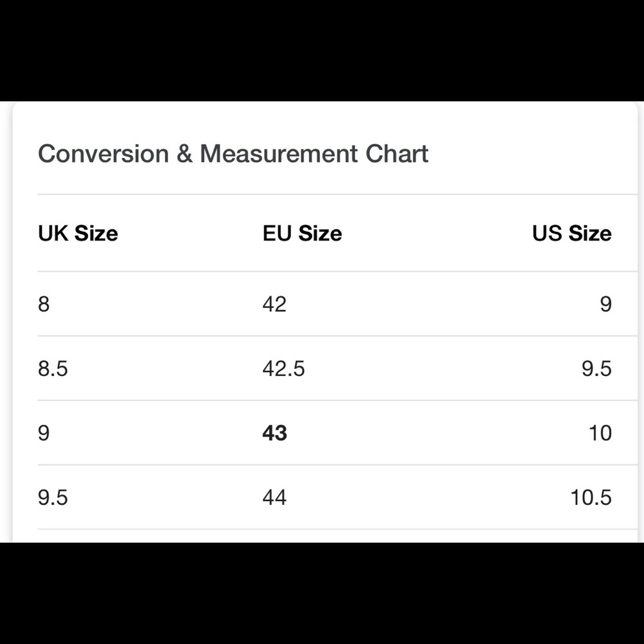Select EU size 44 cell
Viewport: 644px width, 644px height.
click(274, 497)
